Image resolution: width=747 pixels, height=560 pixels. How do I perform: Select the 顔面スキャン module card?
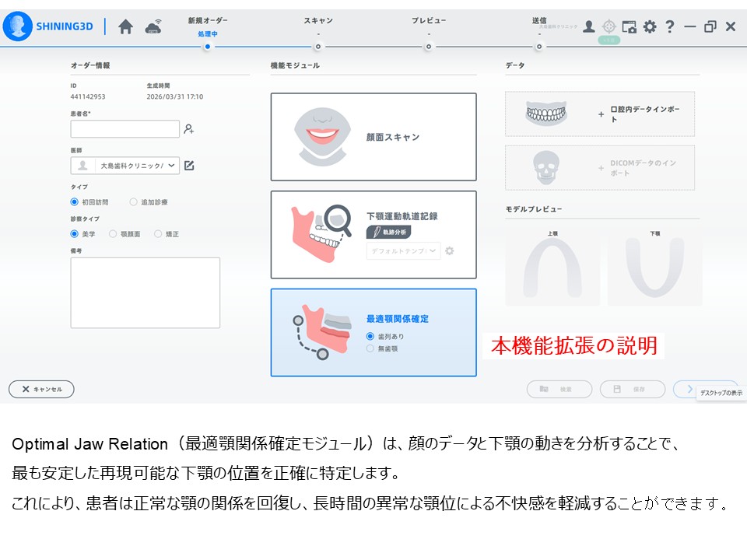373,137
